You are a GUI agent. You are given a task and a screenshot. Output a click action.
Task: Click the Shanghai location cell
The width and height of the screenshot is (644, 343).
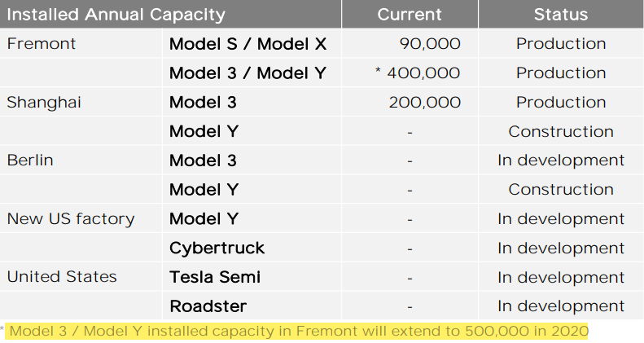44,103
